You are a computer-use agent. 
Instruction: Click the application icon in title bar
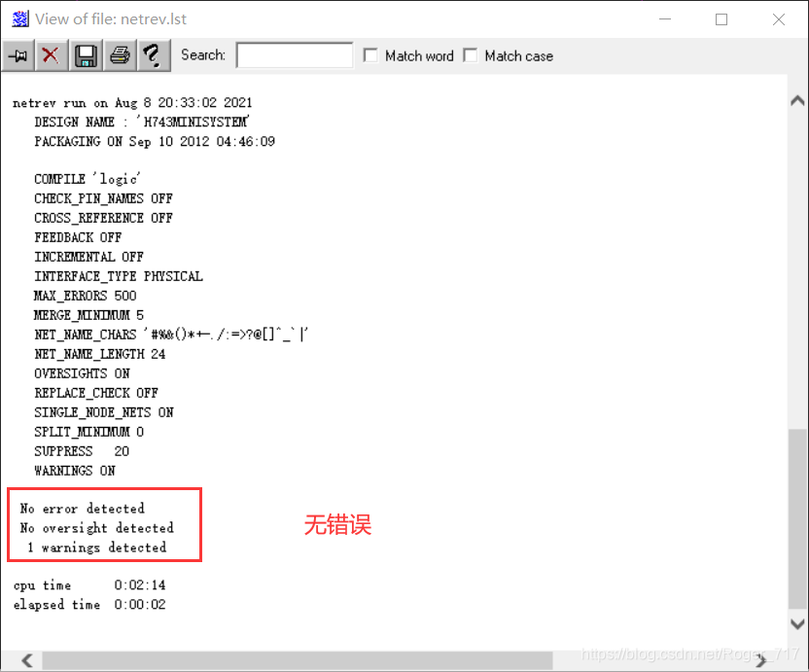click(x=19, y=18)
